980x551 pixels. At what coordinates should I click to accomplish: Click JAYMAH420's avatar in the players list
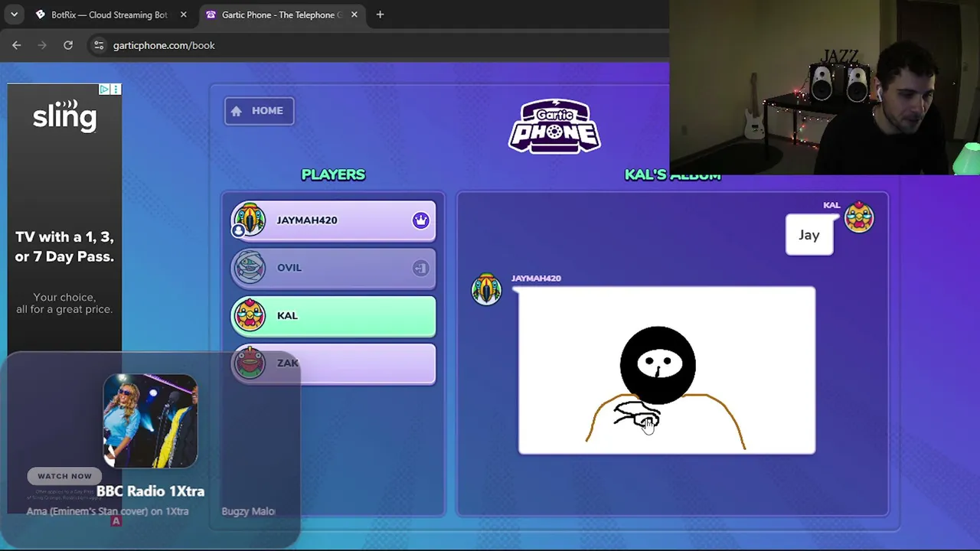click(249, 220)
